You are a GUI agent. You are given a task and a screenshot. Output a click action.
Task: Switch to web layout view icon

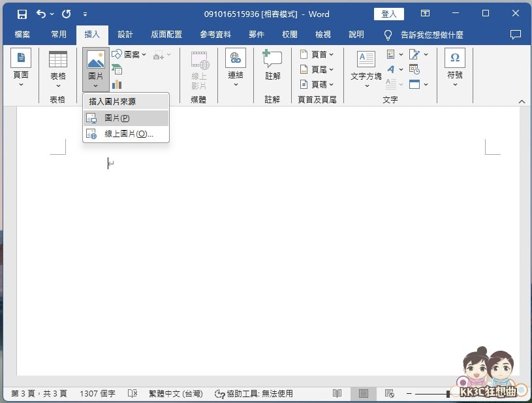[390, 393]
